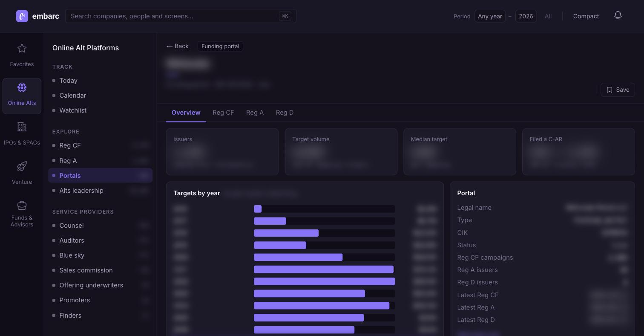Open Promoters in sidebar
This screenshot has height=336, width=644.
click(100, 300)
